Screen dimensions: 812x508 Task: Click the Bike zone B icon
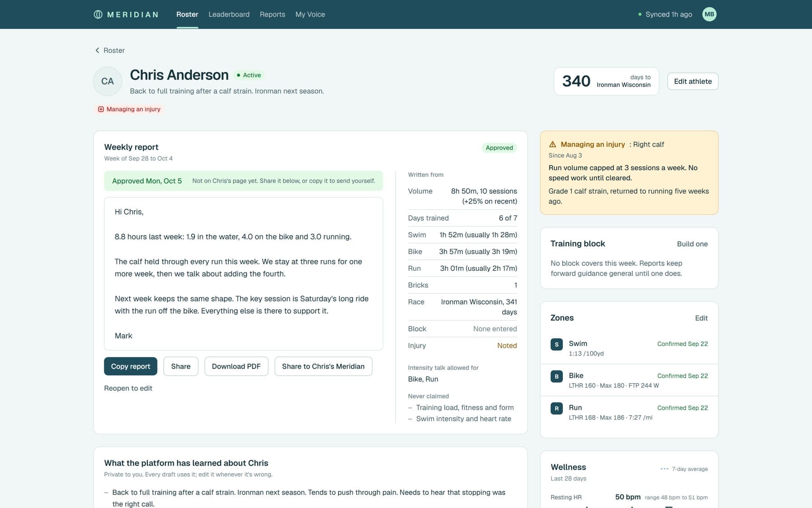[557, 376]
